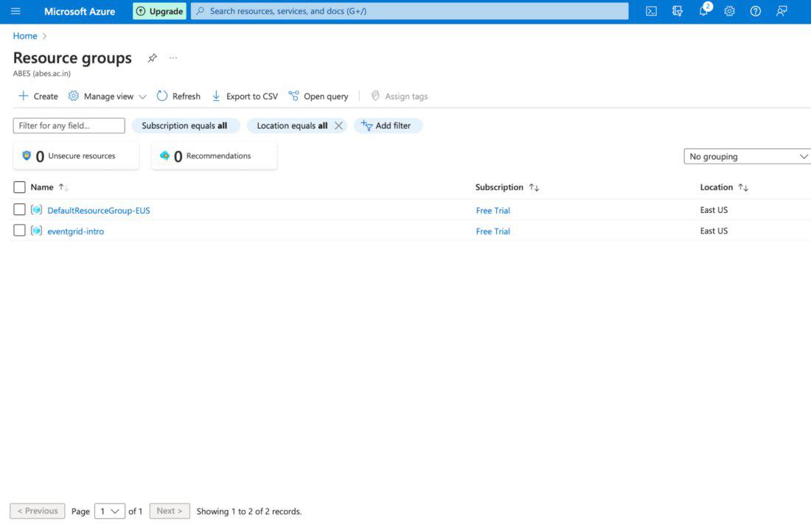Image resolution: width=811 pixels, height=532 pixels.
Task: Open Free Trial subscription for DefaultResourceGroup-EUS
Action: click(x=493, y=211)
